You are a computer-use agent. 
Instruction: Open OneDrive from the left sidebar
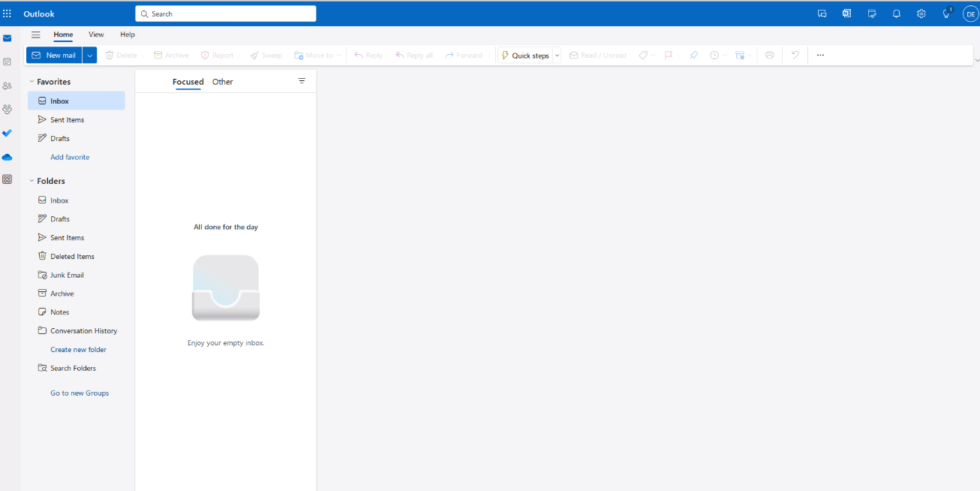pos(8,157)
